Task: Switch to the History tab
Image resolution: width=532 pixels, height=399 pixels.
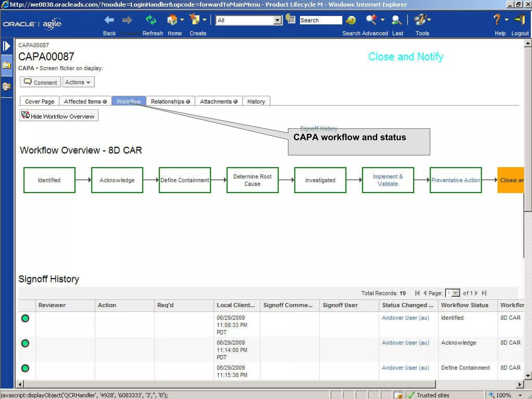Action: pos(256,101)
